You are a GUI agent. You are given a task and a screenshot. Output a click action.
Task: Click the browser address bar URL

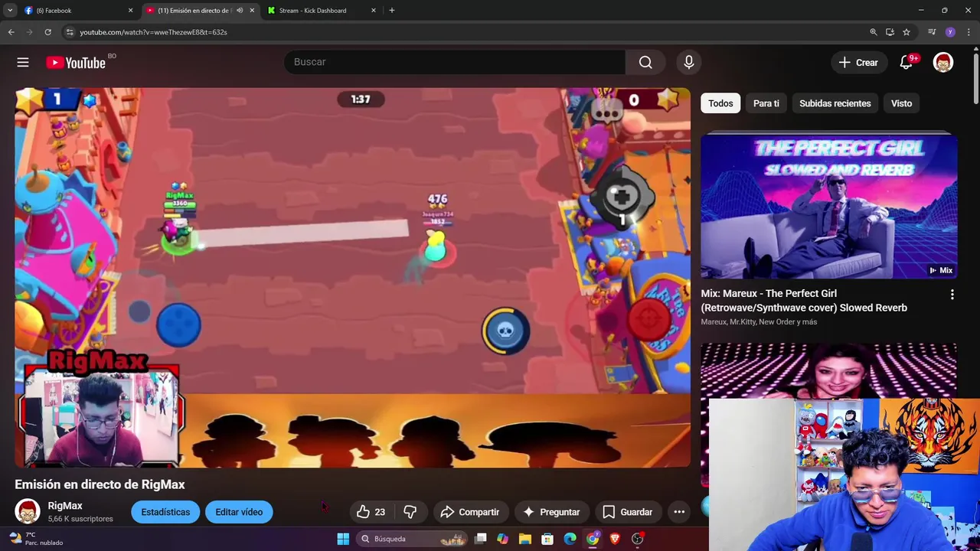(x=153, y=32)
